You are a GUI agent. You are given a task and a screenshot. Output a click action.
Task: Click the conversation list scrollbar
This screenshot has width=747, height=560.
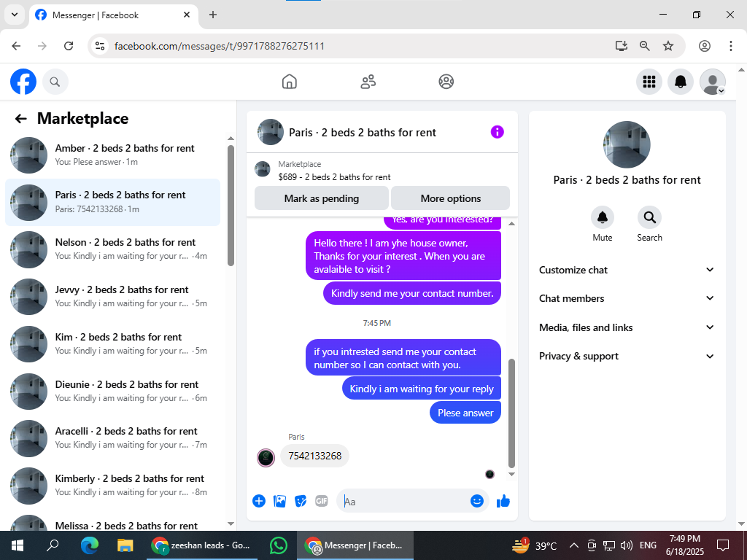pos(231,206)
